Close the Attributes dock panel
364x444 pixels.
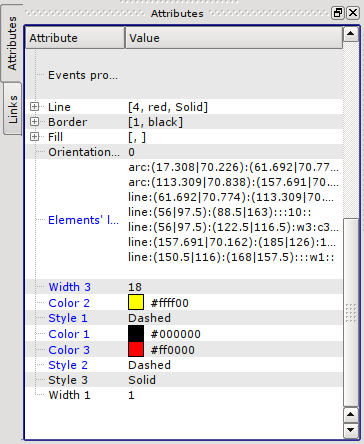tap(353, 13)
